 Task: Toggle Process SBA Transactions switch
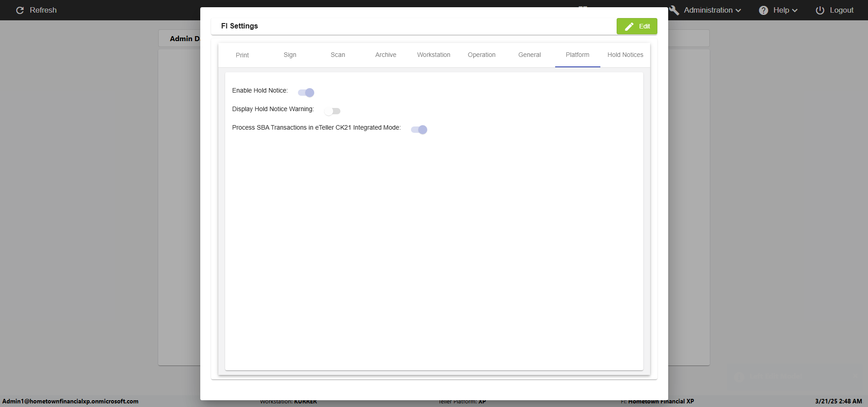(x=419, y=130)
